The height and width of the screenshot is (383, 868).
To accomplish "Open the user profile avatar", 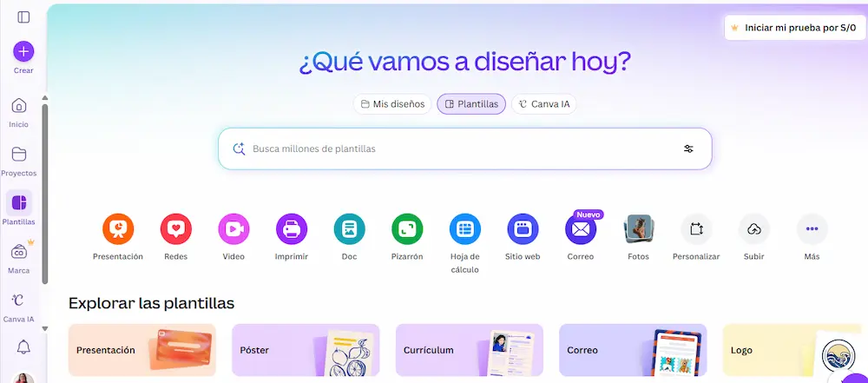I will coord(23,378).
